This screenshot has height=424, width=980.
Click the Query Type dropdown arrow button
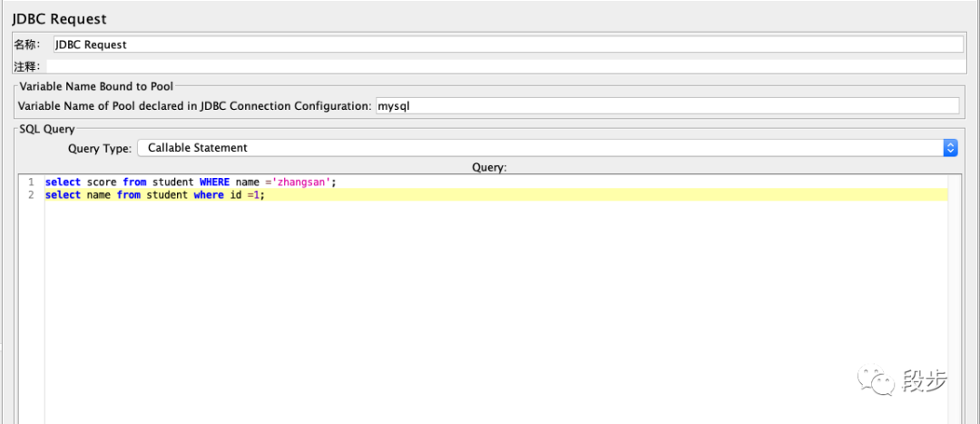coord(950,148)
